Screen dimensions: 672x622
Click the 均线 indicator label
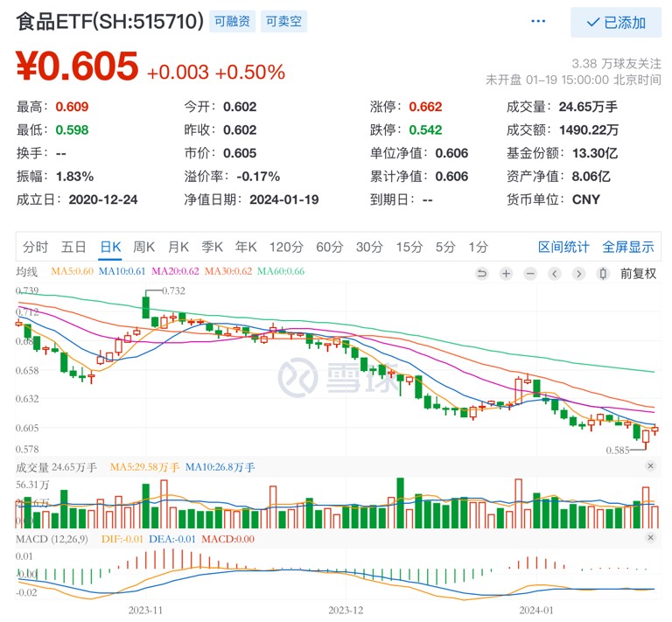[x=26, y=271]
